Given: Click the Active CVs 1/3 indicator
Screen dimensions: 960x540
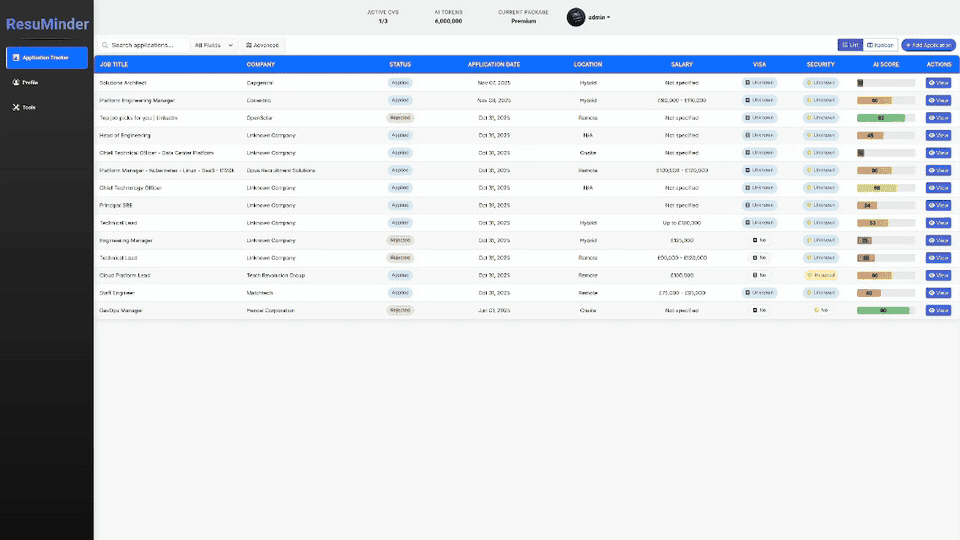Looking at the screenshot, I should [383, 17].
